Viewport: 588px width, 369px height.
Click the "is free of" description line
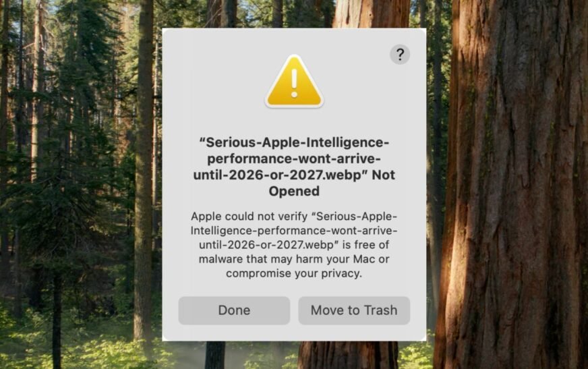click(x=294, y=244)
